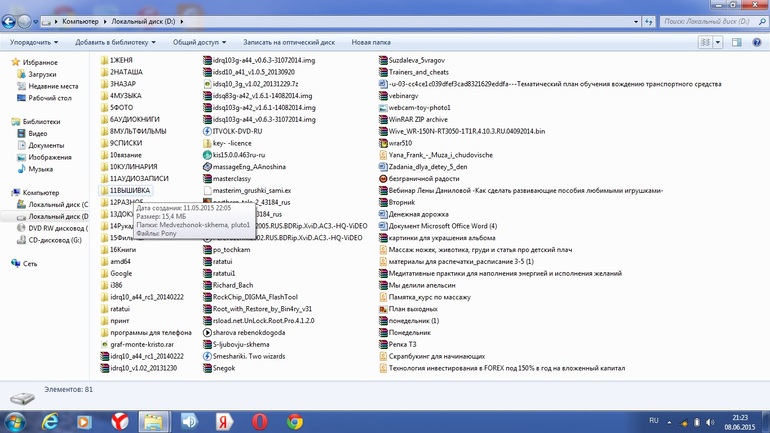Open Opera from the taskbar
770x433 pixels.
(259, 422)
